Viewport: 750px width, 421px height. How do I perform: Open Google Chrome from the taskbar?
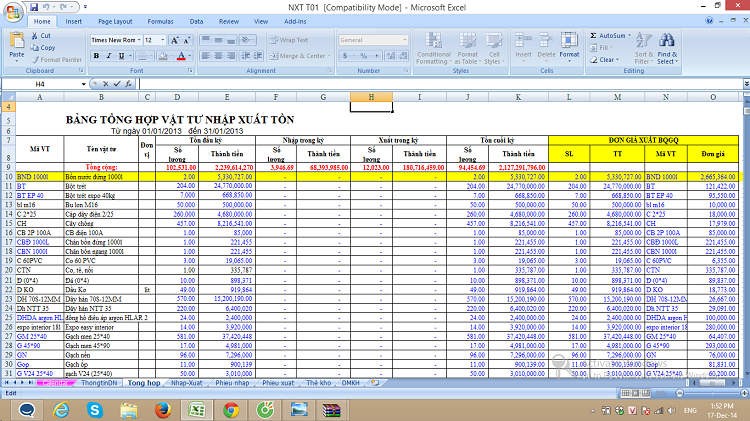231,410
